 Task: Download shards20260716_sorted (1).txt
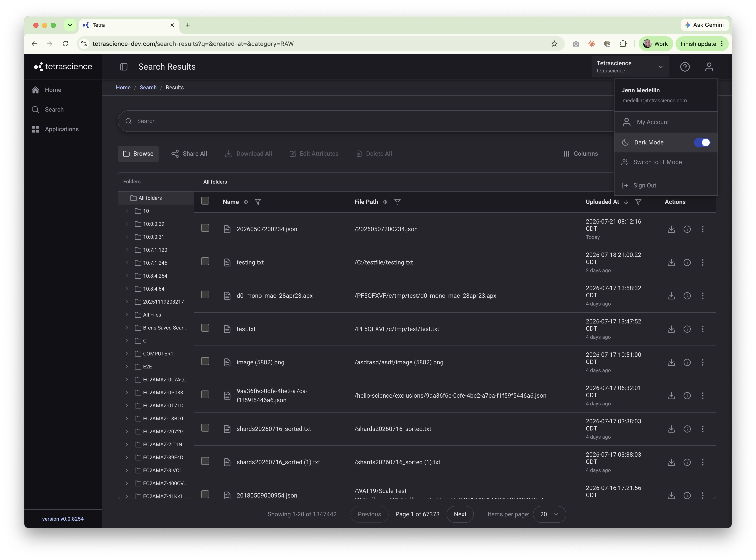671,462
